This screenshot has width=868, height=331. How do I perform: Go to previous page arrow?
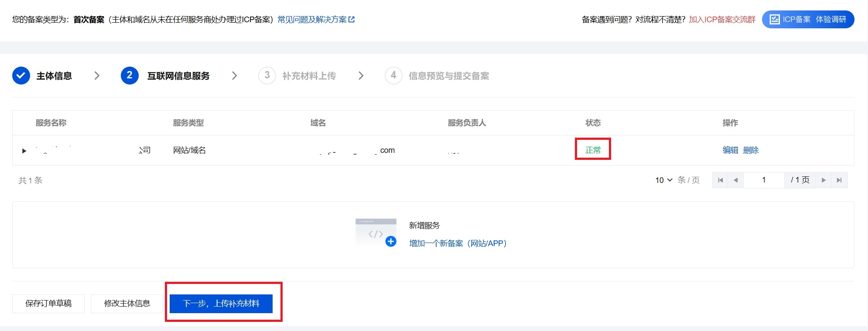coord(736,180)
